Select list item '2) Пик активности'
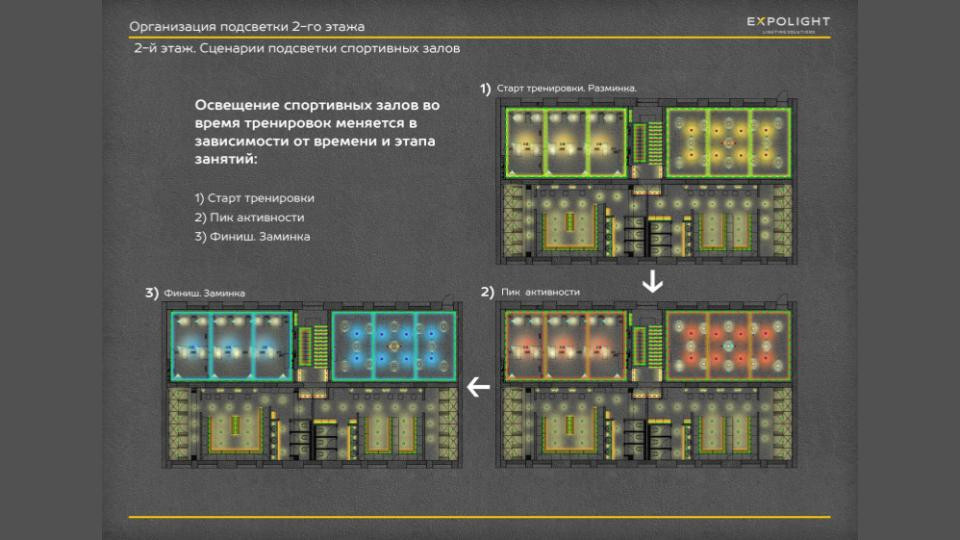Screen dimensions: 960x540 click(249, 217)
